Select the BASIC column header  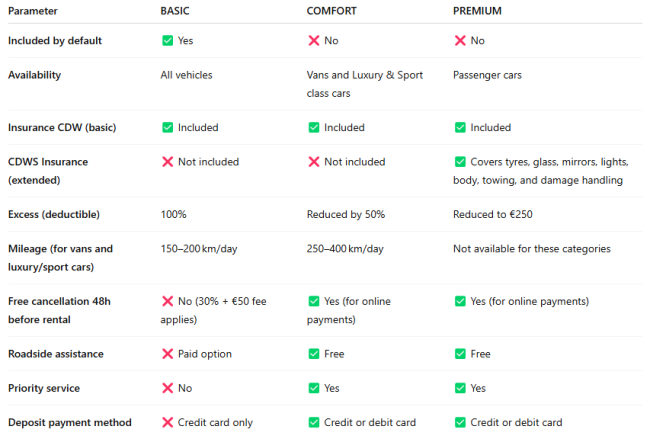(175, 11)
